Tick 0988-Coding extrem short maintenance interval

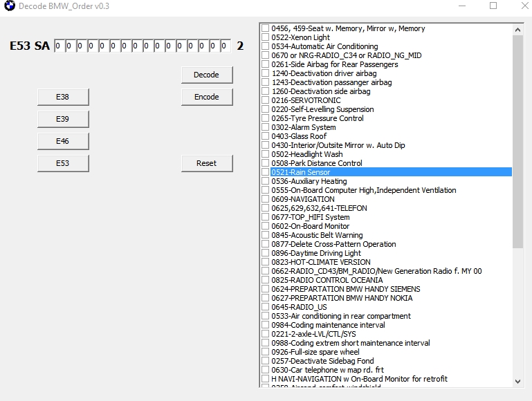pos(266,343)
